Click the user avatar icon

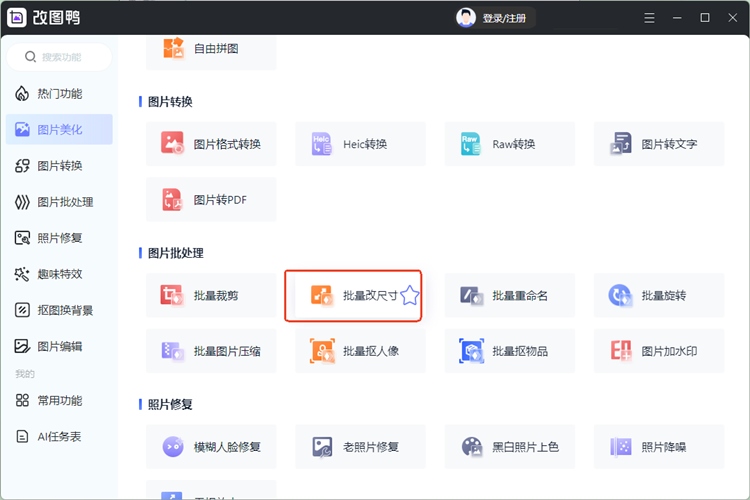[x=465, y=18]
